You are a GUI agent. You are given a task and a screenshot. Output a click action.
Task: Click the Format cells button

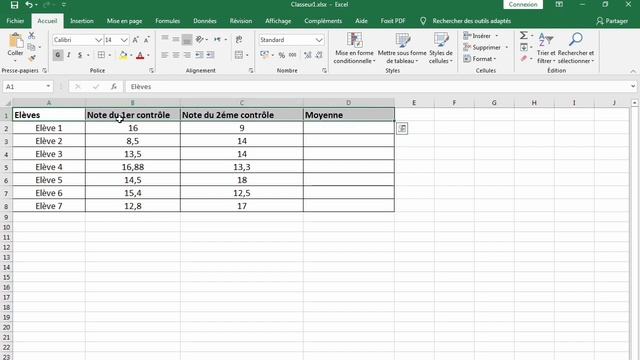480,59
